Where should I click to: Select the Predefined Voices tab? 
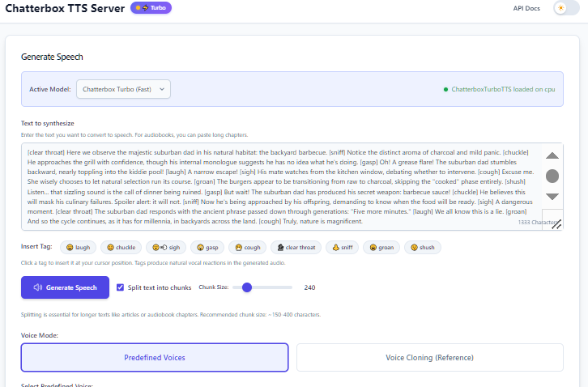[155, 357]
